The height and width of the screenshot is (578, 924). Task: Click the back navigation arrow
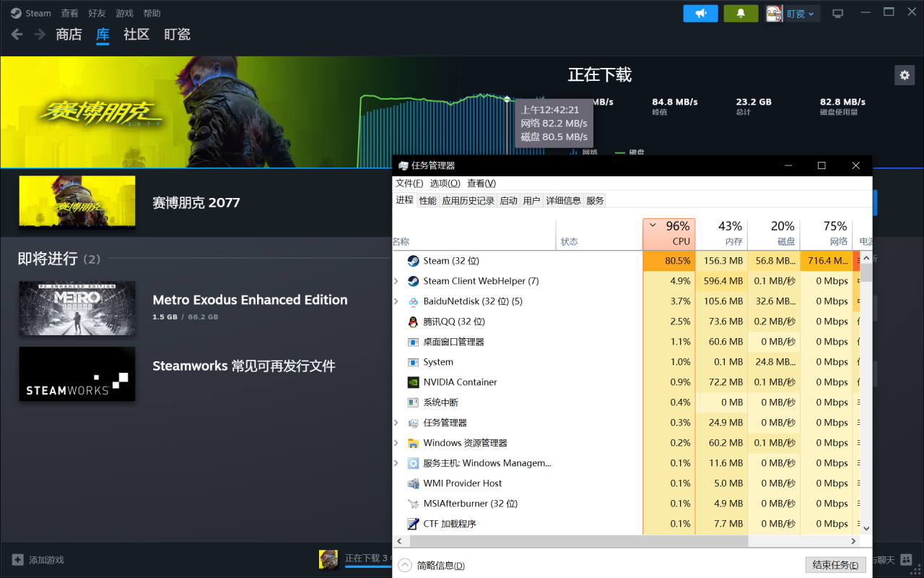point(16,34)
